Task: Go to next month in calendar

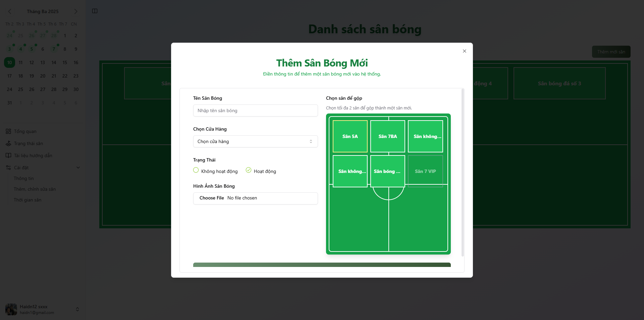Action: pyautogui.click(x=76, y=11)
